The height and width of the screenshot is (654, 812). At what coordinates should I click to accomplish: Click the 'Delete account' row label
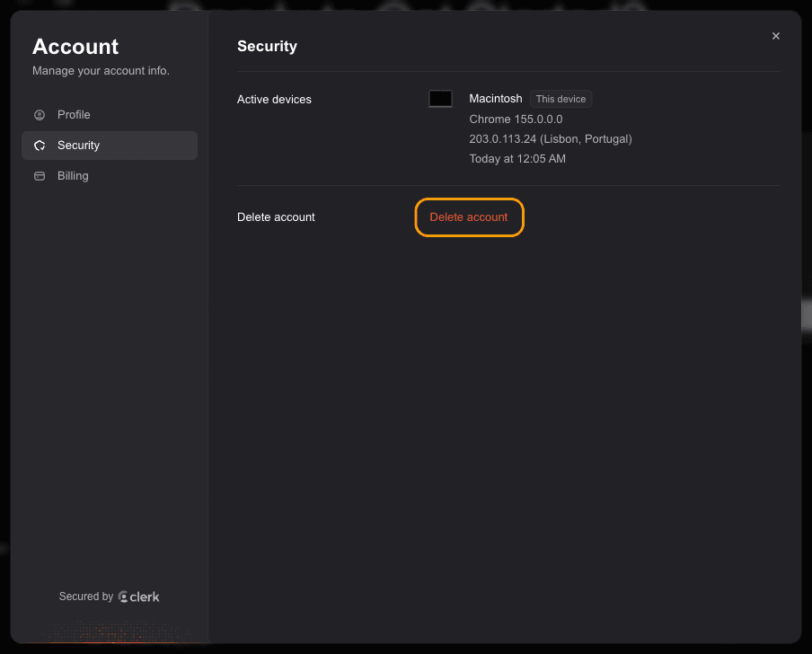coord(276,217)
